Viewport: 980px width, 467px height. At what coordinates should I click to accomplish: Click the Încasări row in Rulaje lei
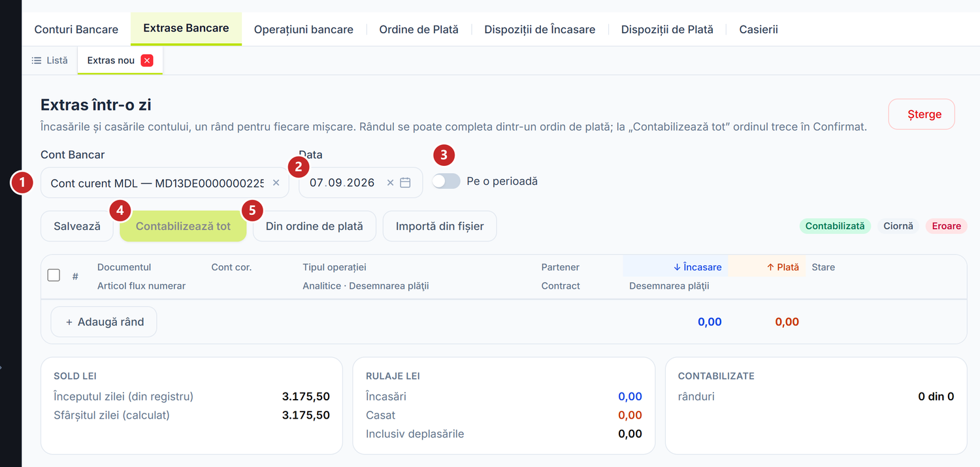pos(504,396)
